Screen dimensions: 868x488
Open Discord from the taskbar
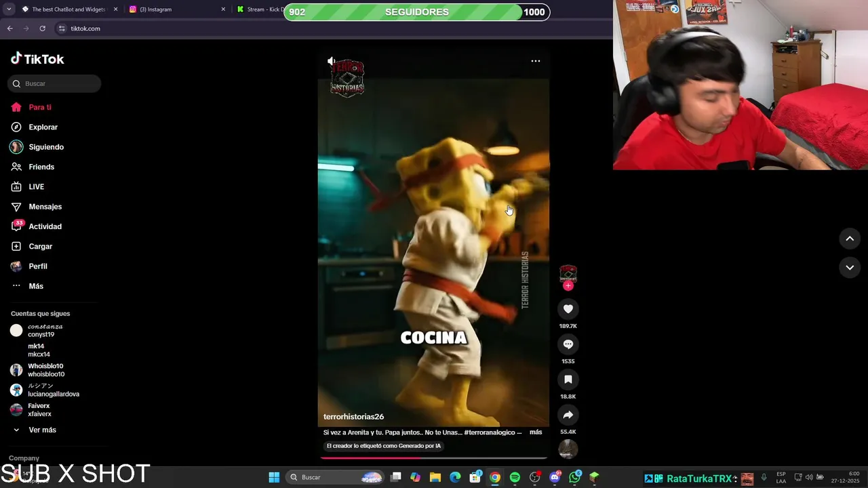(555, 477)
